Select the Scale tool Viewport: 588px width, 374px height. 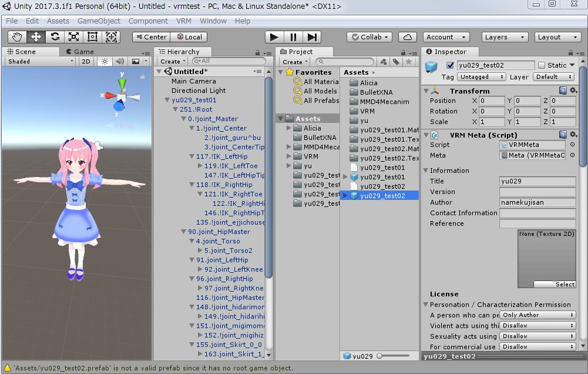(x=73, y=37)
